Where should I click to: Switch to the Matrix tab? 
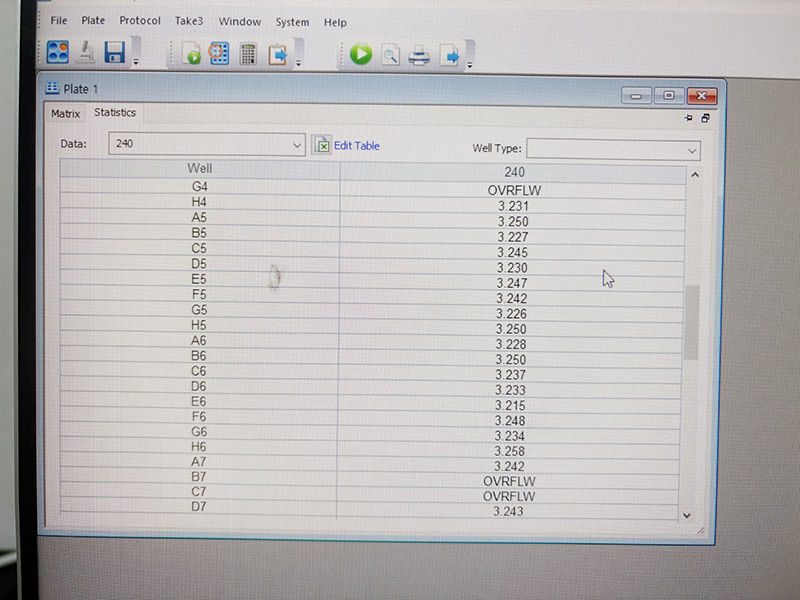65,114
